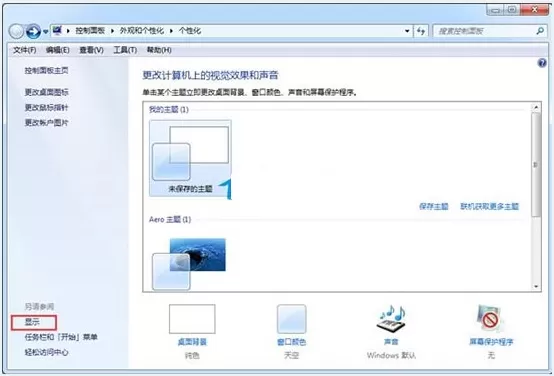The height and width of the screenshot is (376, 554).
Task: Open the 查看(V) menu
Action: click(x=91, y=50)
